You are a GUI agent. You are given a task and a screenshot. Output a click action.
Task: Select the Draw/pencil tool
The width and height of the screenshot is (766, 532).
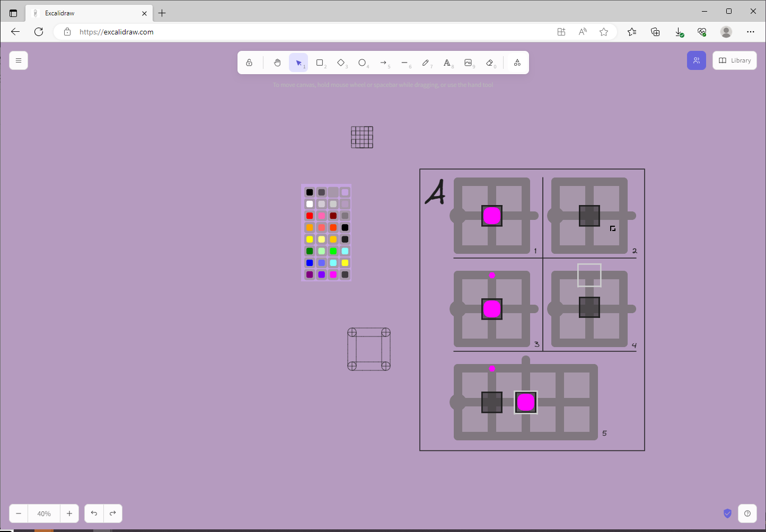tap(426, 62)
